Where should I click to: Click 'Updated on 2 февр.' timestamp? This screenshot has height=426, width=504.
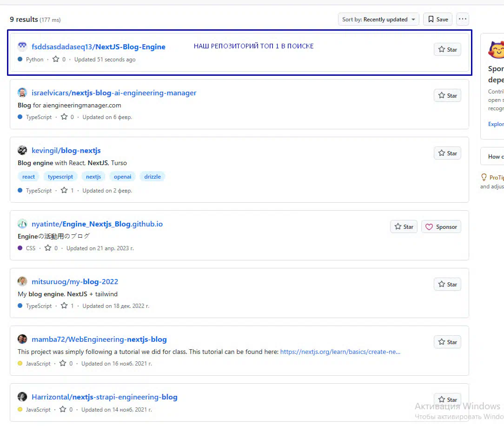pyautogui.click(x=107, y=191)
